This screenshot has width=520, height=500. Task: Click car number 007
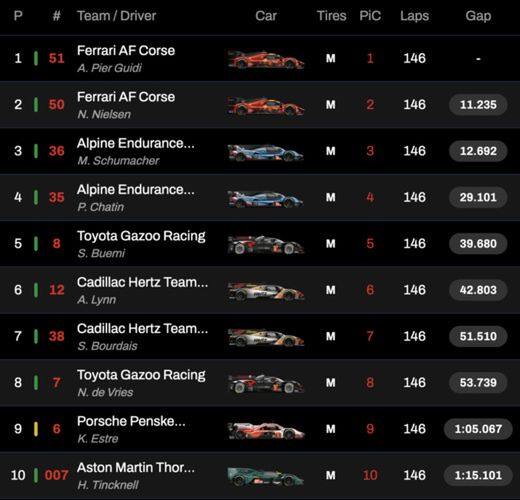tap(56, 475)
